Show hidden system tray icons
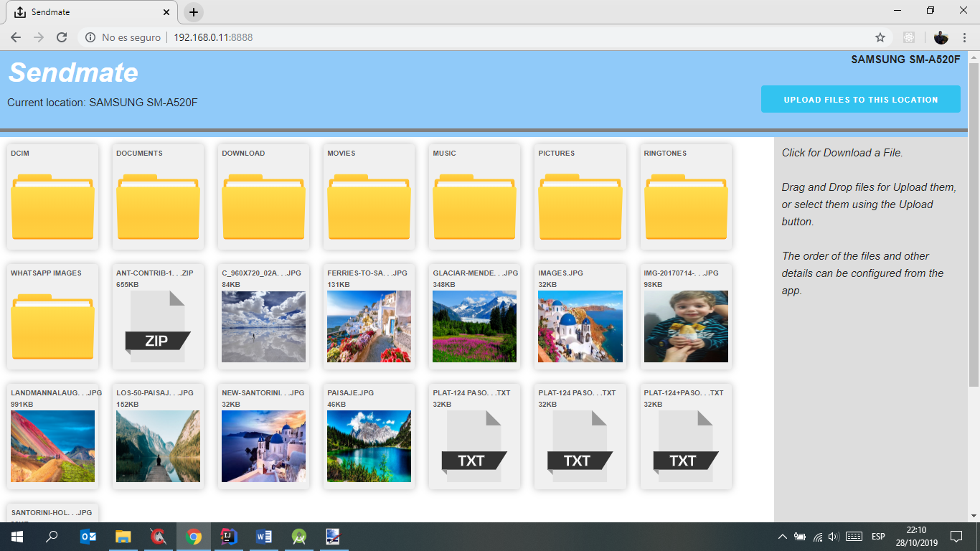This screenshot has height=551, width=980. (x=783, y=537)
